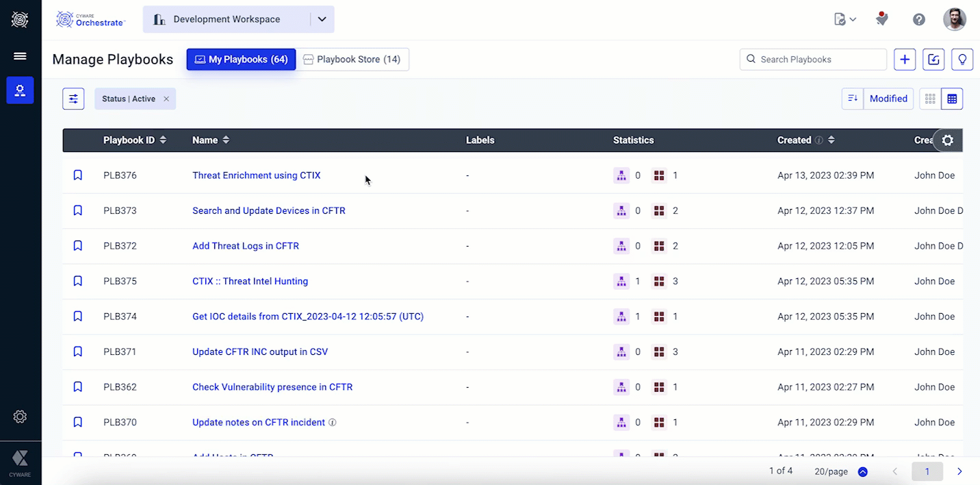This screenshot has height=485, width=980.
Task: Open the filters panel icon
Action: (x=73, y=99)
